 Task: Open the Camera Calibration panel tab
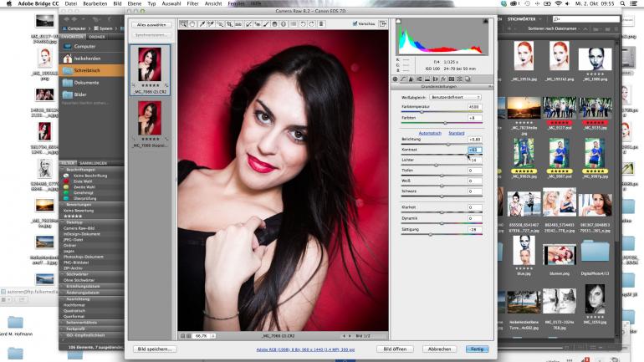452,79
